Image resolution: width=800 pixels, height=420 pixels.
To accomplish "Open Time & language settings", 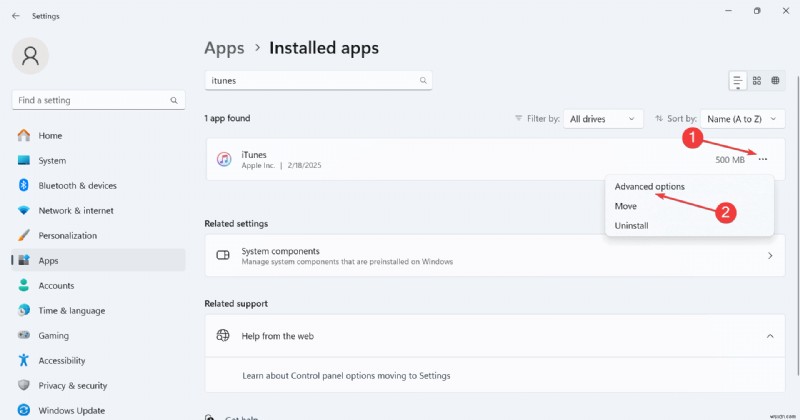I will (98, 310).
